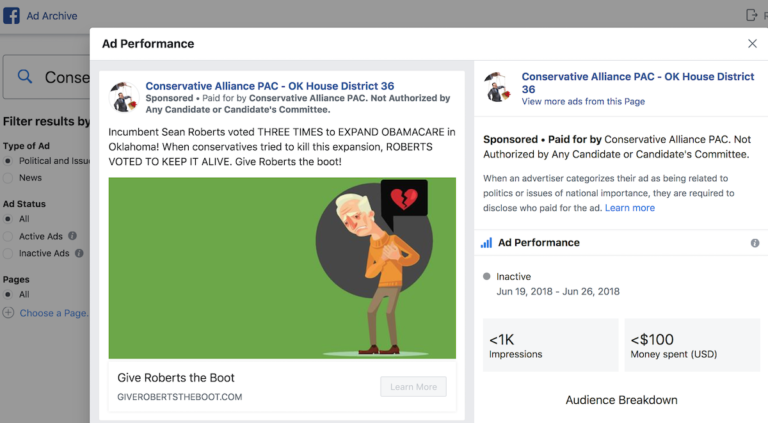Select the News ad type radio button

(x=8, y=178)
